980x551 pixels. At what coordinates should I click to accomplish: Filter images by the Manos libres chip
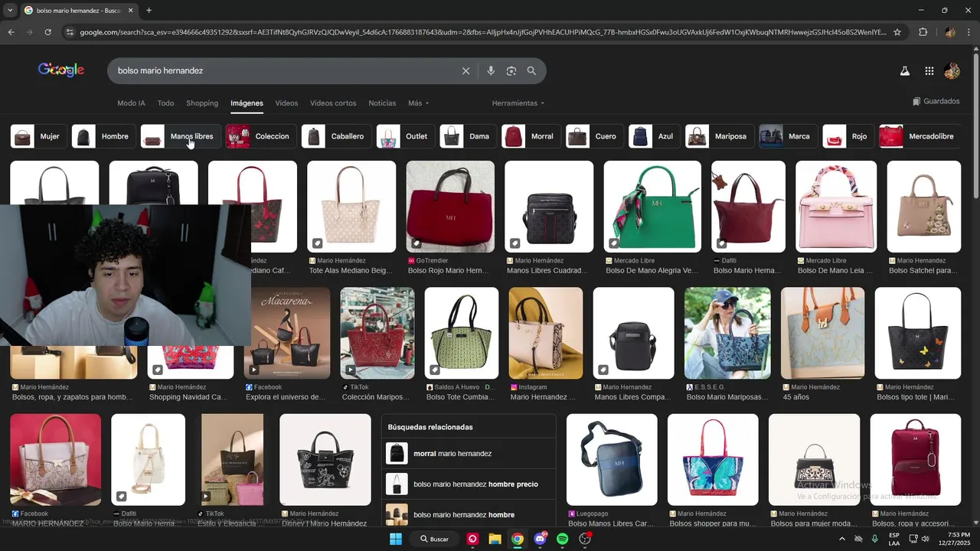click(x=181, y=136)
